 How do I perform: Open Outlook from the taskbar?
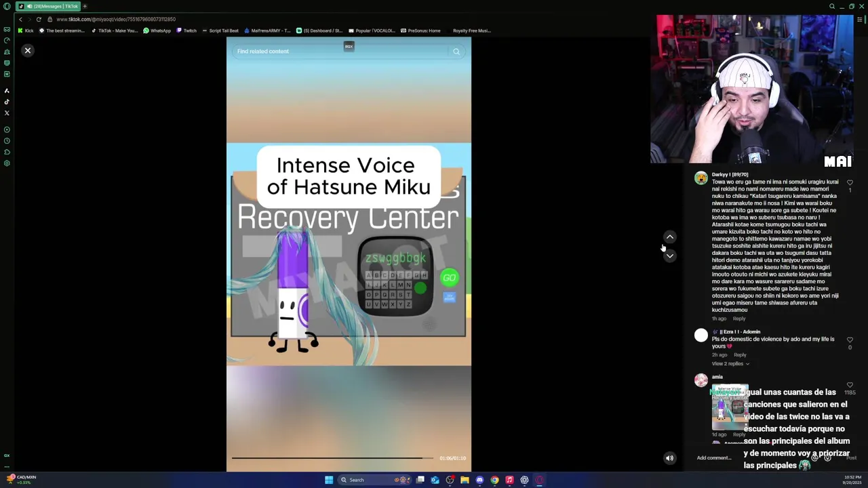pyautogui.click(x=435, y=480)
